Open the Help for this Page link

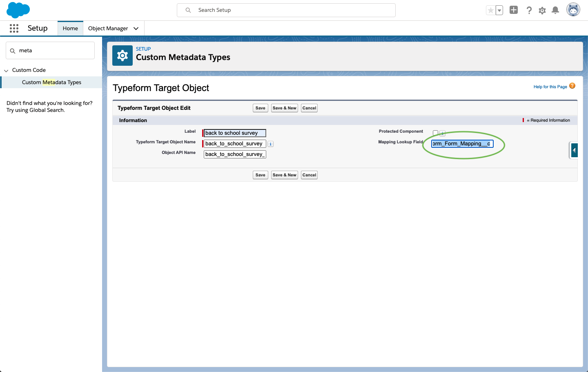[x=550, y=87]
